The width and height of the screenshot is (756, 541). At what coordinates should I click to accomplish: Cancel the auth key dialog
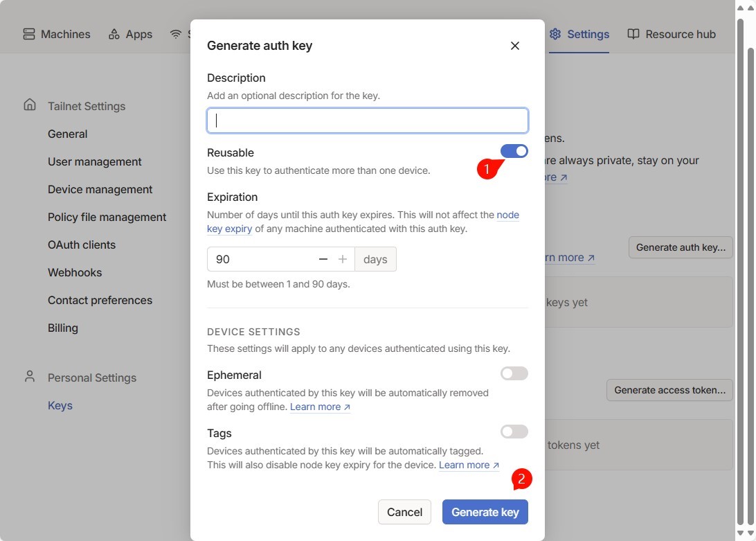tap(404, 512)
